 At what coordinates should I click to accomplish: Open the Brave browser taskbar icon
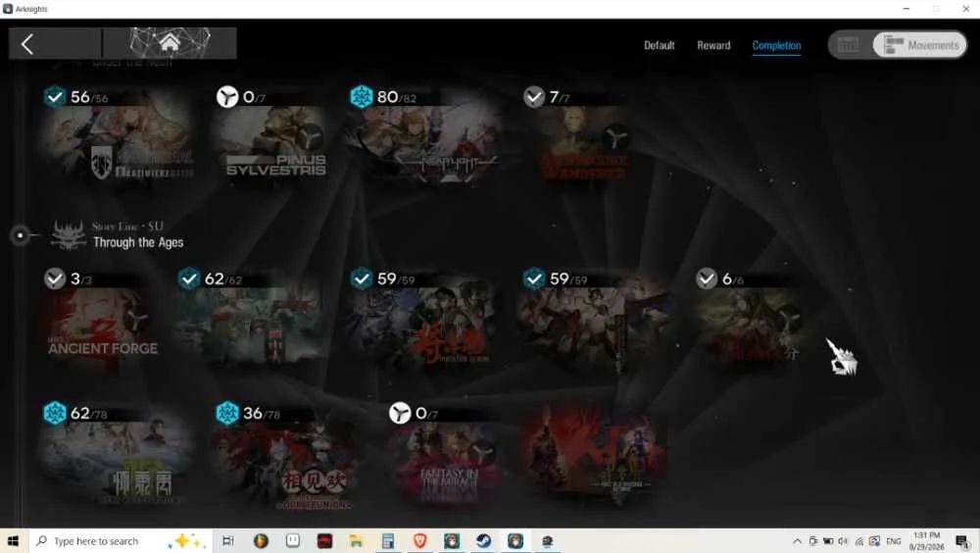click(x=420, y=540)
